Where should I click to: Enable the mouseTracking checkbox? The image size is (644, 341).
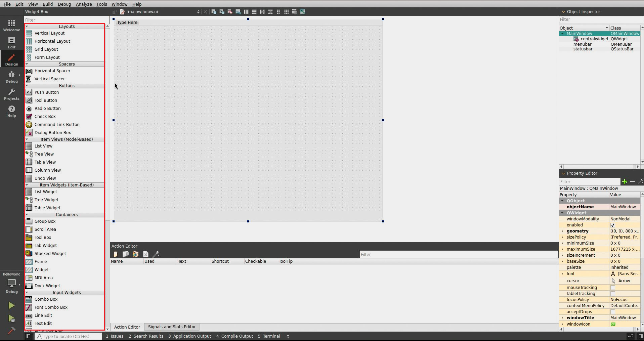pos(612,288)
